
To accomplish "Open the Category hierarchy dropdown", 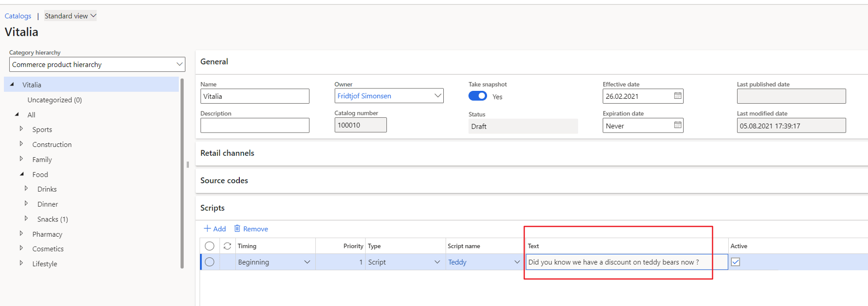I will [179, 64].
